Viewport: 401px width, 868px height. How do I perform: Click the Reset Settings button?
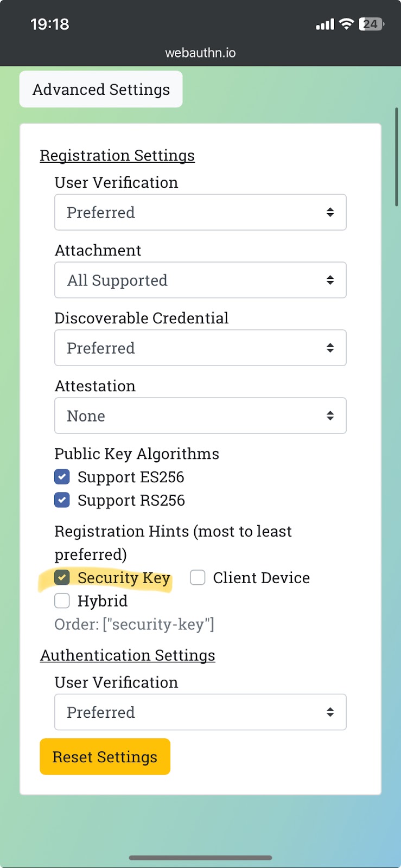click(105, 757)
